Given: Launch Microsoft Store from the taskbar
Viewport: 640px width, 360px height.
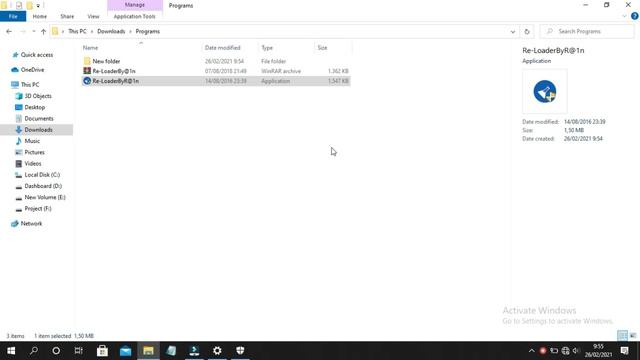Looking at the screenshot, I should (x=102, y=351).
